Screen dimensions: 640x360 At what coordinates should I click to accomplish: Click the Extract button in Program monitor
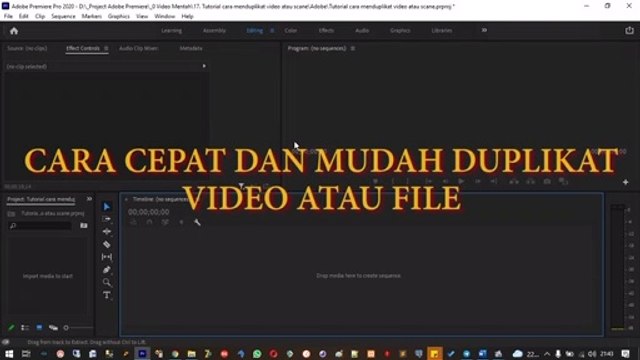pos(530,181)
